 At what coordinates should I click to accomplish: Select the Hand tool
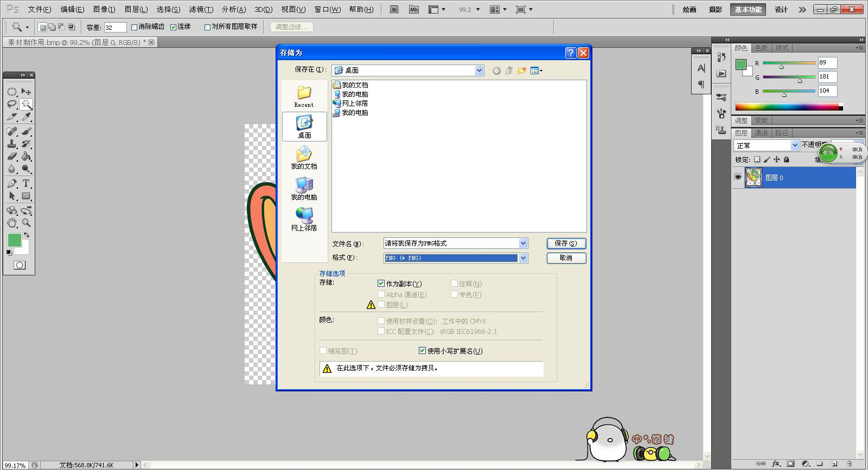tap(12, 222)
